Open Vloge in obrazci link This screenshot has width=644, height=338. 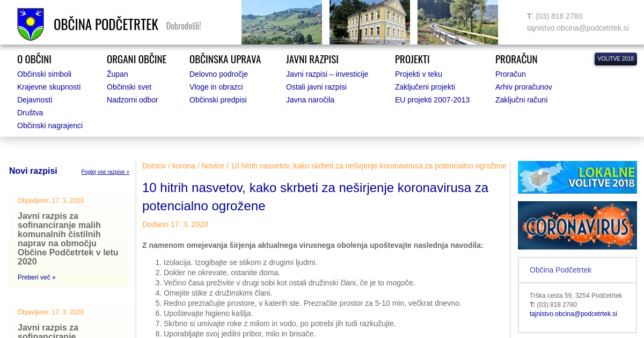216,87
